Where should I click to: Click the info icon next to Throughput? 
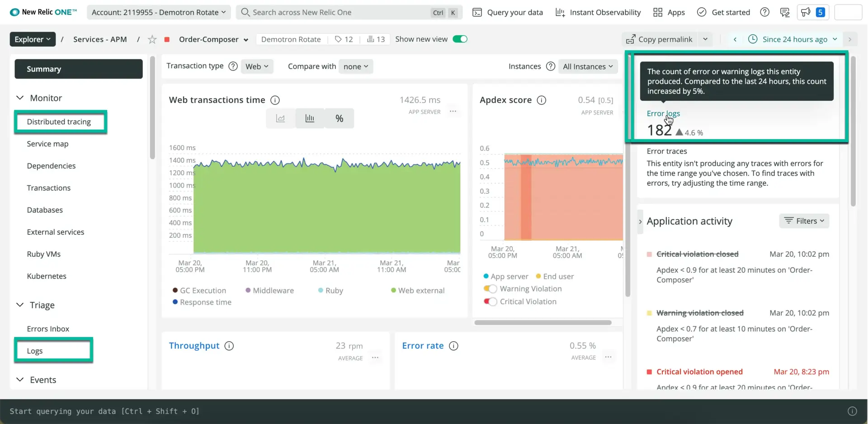[x=229, y=346]
